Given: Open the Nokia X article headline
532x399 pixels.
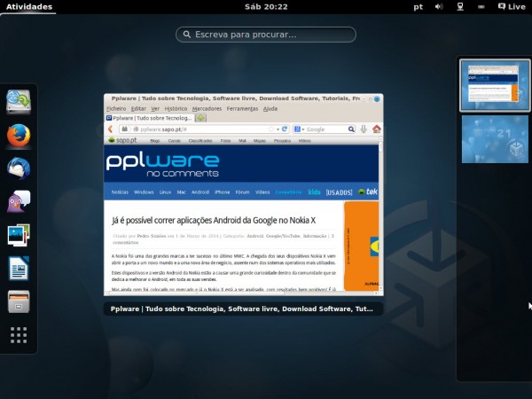Looking at the screenshot, I should (x=214, y=220).
